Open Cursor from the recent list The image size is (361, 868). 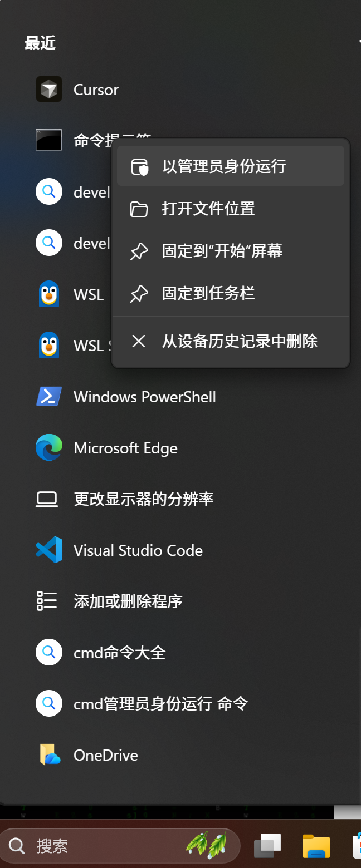[95, 89]
